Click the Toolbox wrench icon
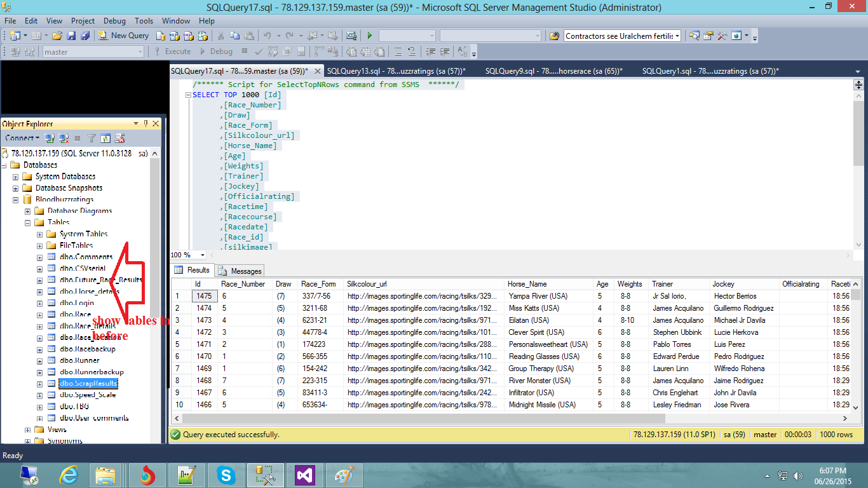Screen dimensions: 868x488 pos(722,36)
